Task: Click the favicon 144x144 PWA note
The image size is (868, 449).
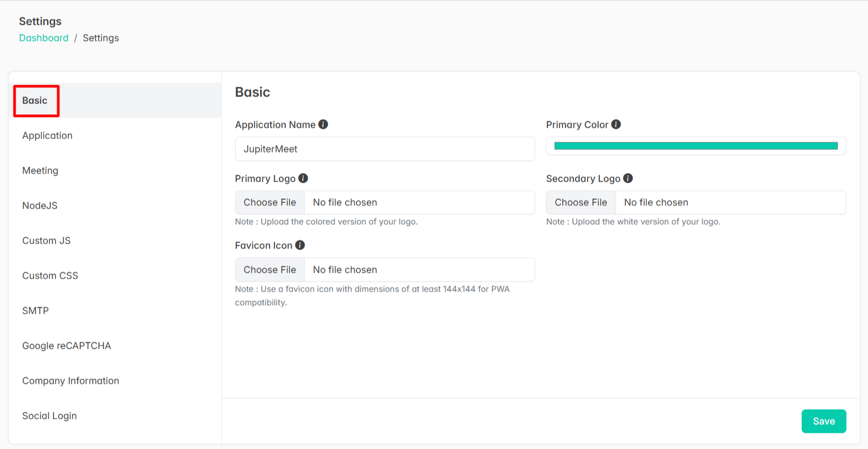Action: pos(372,295)
